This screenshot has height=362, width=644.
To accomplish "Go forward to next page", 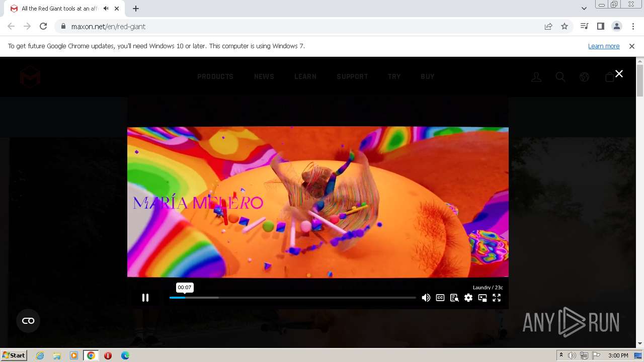I will [x=27, y=26].
